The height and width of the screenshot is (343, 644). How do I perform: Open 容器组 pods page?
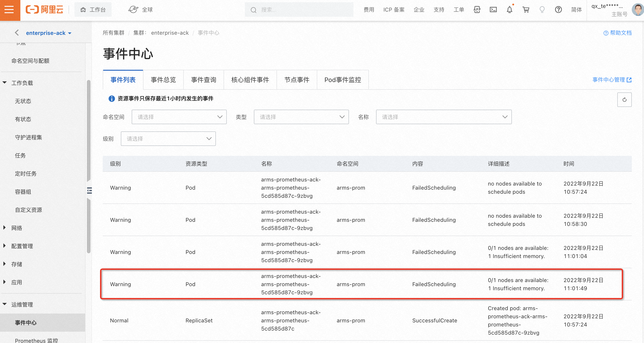23,192
